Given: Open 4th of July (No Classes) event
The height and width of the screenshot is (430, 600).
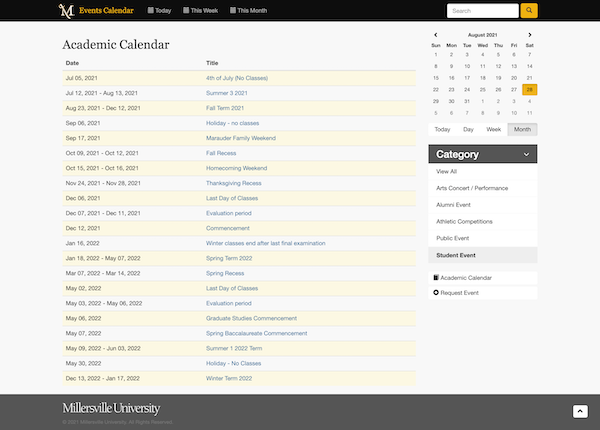Looking at the screenshot, I should pyautogui.click(x=237, y=78).
